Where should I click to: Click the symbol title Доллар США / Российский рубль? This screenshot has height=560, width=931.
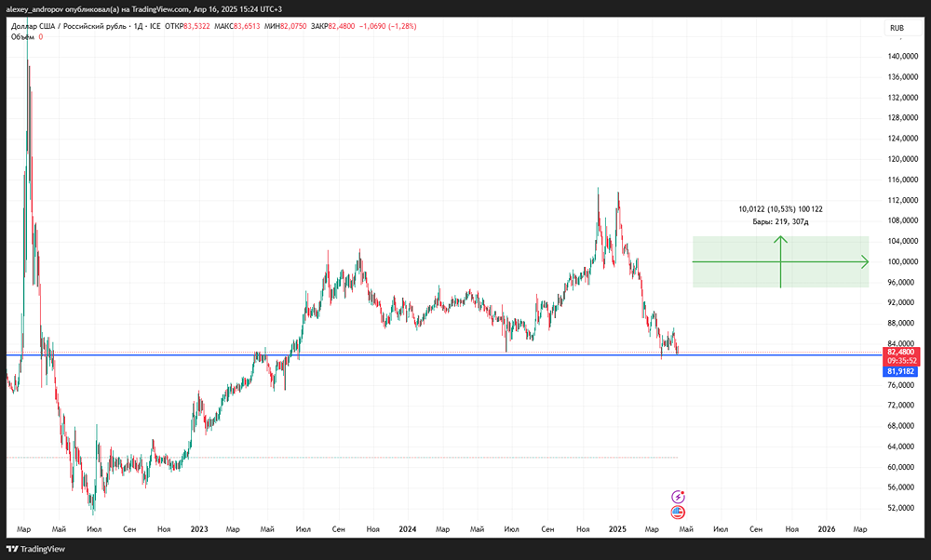click(67, 26)
